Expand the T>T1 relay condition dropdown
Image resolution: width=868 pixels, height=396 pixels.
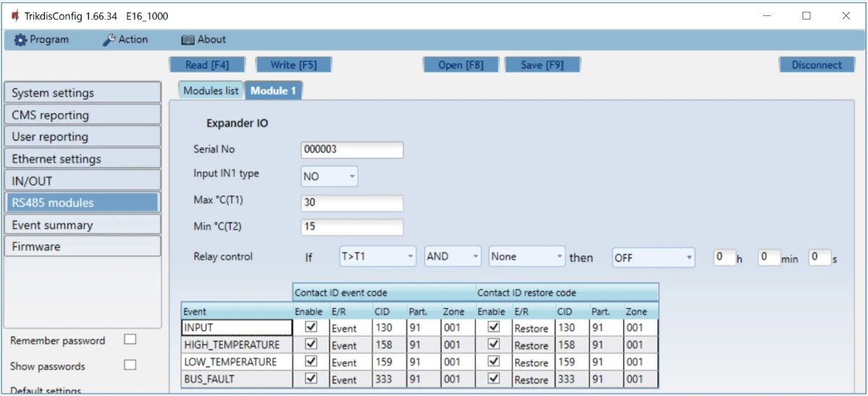pos(377,257)
